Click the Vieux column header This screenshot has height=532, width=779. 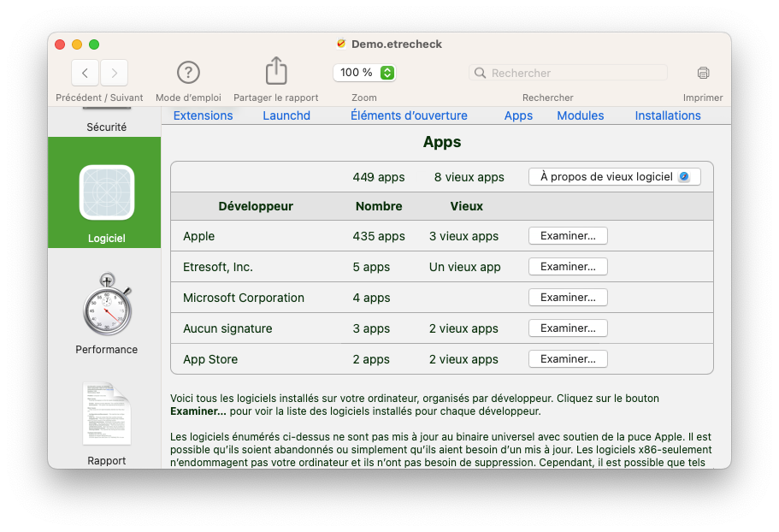[x=467, y=206]
